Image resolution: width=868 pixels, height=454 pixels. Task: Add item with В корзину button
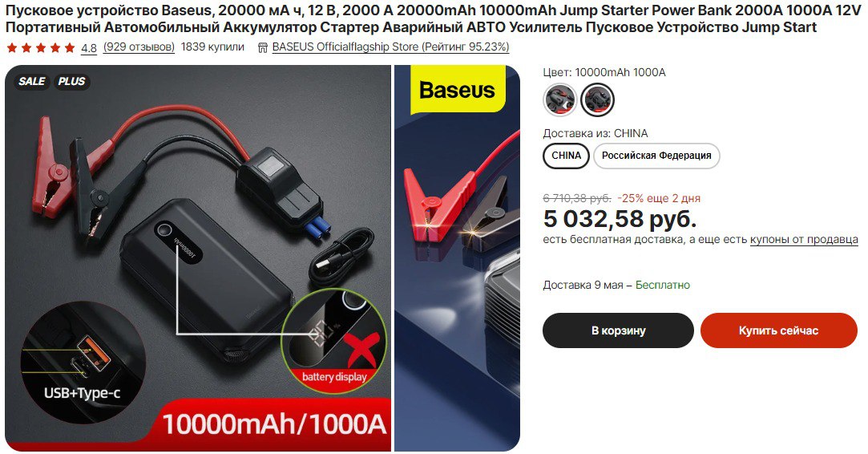[x=618, y=330]
